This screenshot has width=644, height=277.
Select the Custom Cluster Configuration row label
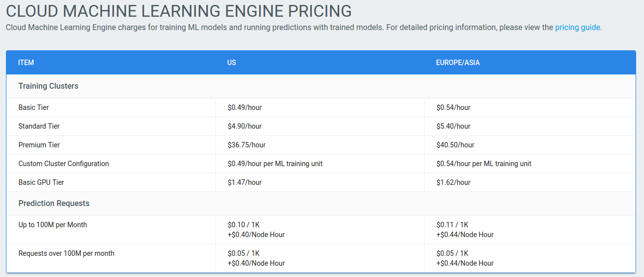click(x=64, y=164)
